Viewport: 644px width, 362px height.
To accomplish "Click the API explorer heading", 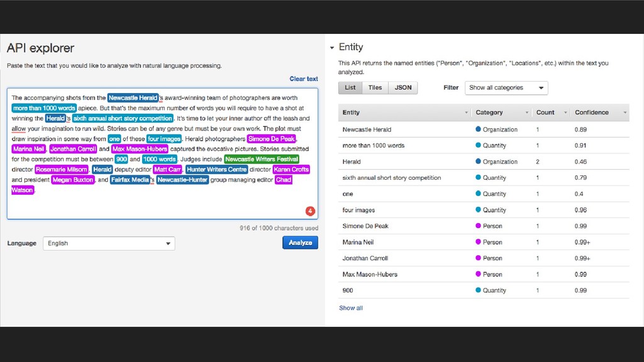I will [40, 48].
